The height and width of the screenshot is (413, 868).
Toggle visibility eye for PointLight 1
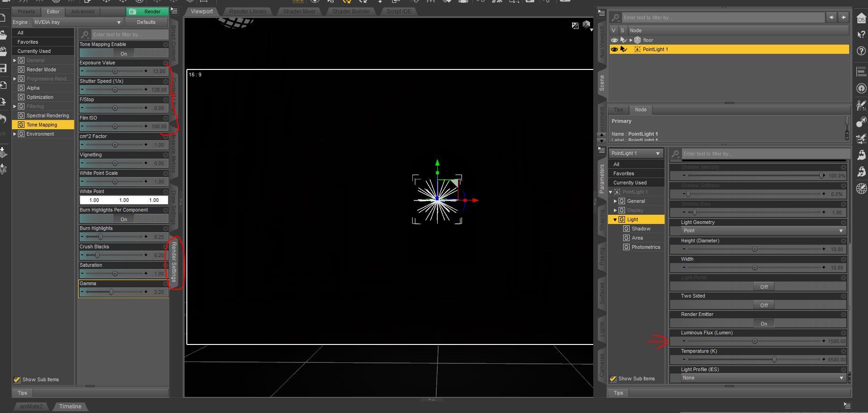tap(614, 49)
